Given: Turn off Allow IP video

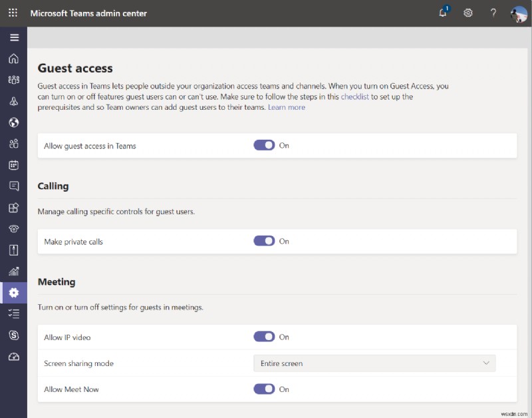Looking at the screenshot, I should 265,337.
